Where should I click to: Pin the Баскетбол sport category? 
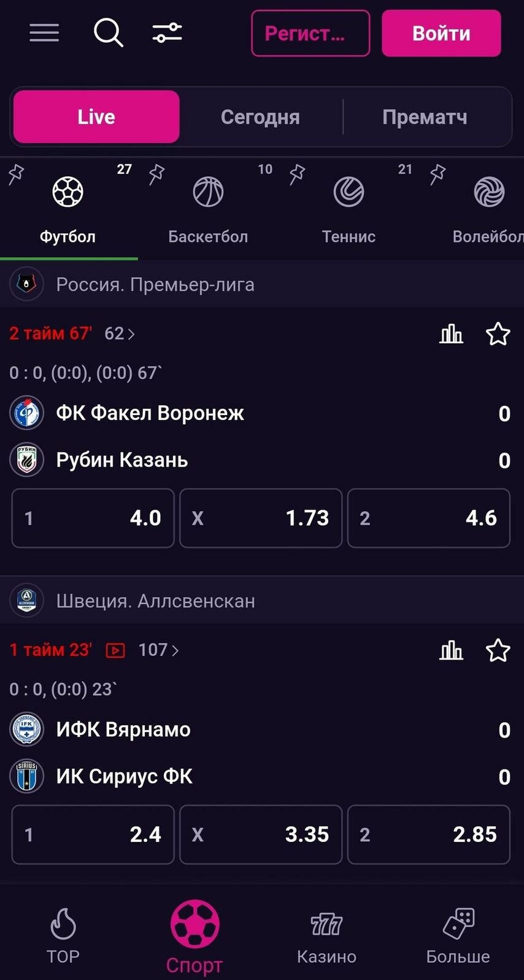click(157, 174)
